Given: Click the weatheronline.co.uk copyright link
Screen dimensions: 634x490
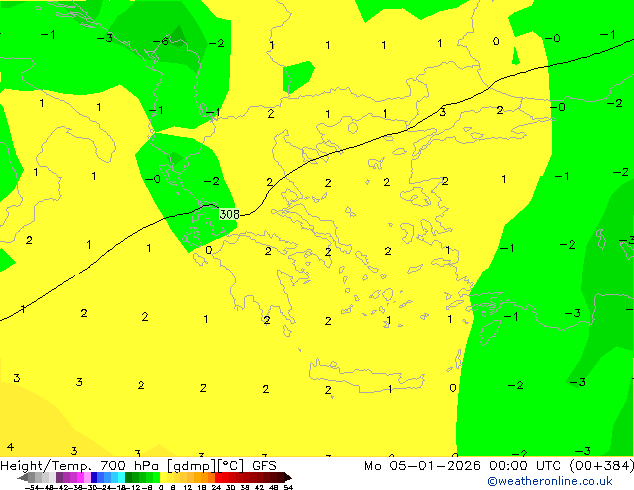Looking at the screenshot, I should click(550, 481).
